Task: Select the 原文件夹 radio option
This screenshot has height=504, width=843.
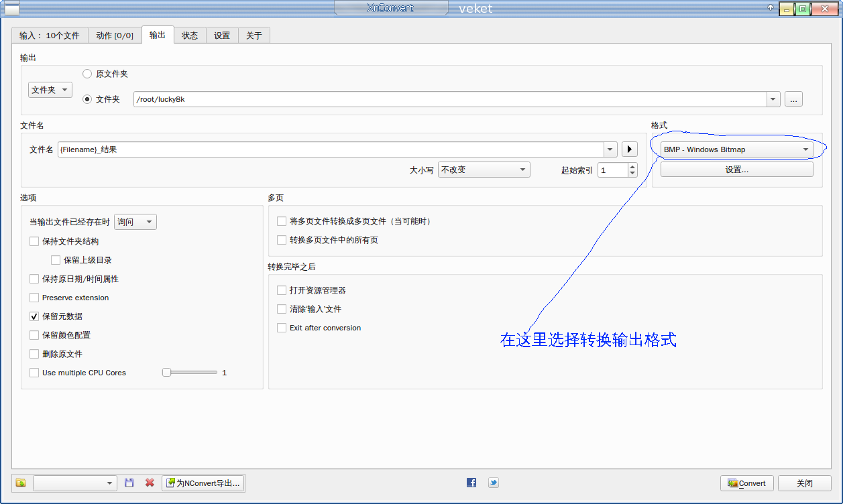Action: (87, 74)
